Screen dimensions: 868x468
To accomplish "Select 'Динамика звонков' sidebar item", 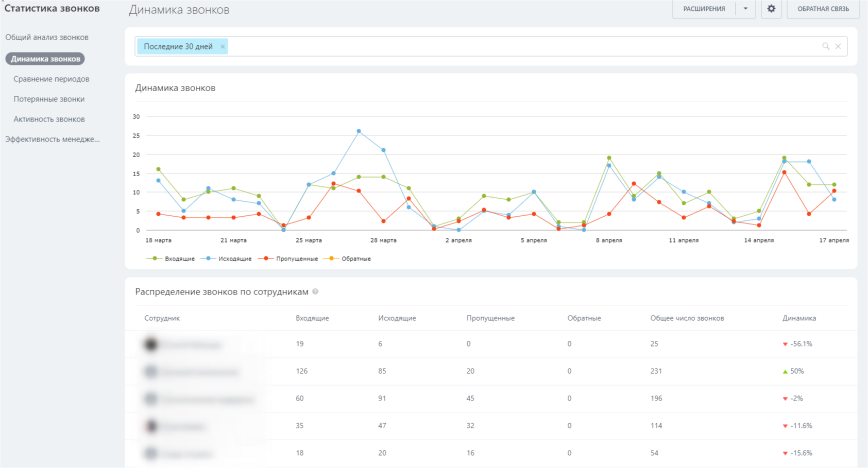I will point(45,59).
